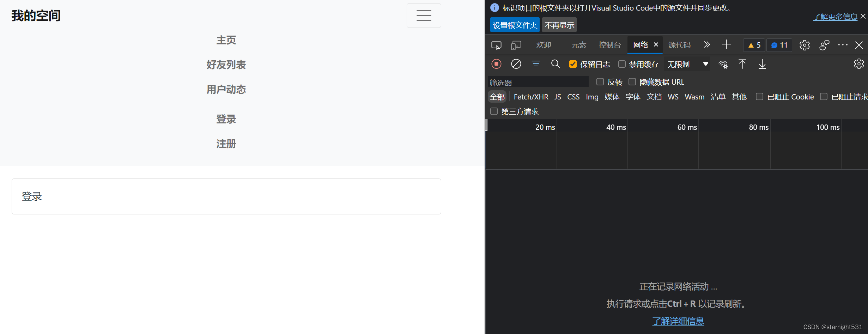Toggle the hamburger navigation menu button

point(424,16)
